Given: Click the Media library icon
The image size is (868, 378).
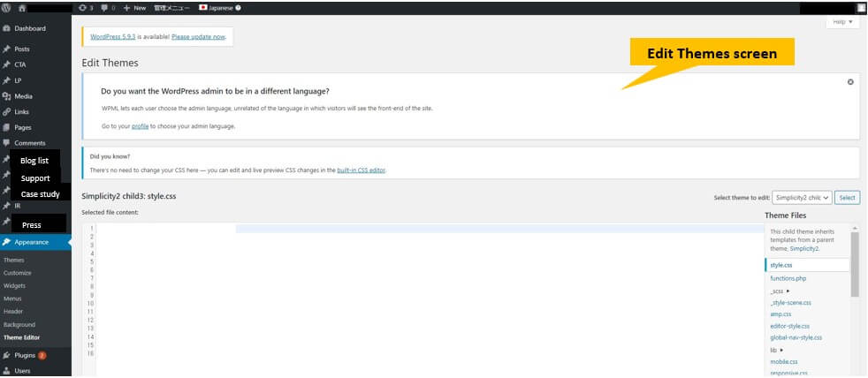Looking at the screenshot, I should (7, 96).
